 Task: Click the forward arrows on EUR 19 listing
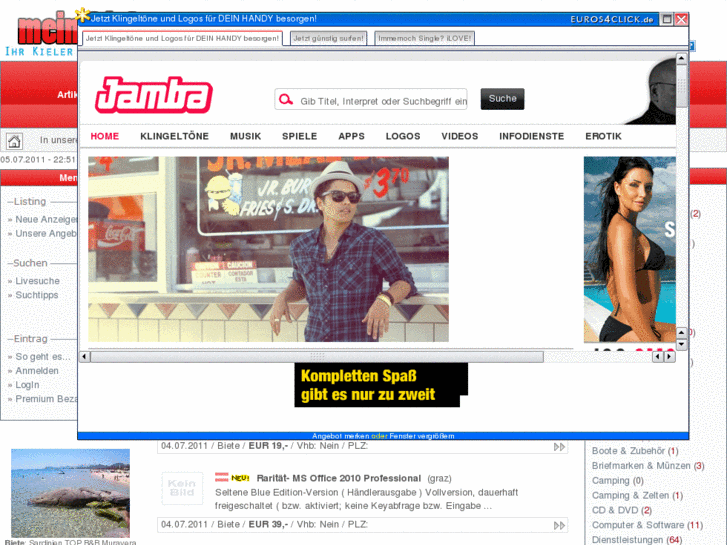[559, 447]
